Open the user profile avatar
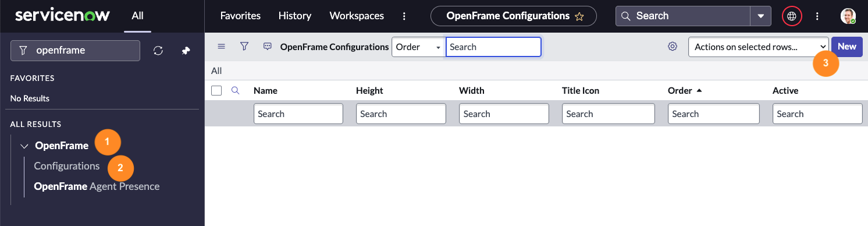 [x=848, y=16]
